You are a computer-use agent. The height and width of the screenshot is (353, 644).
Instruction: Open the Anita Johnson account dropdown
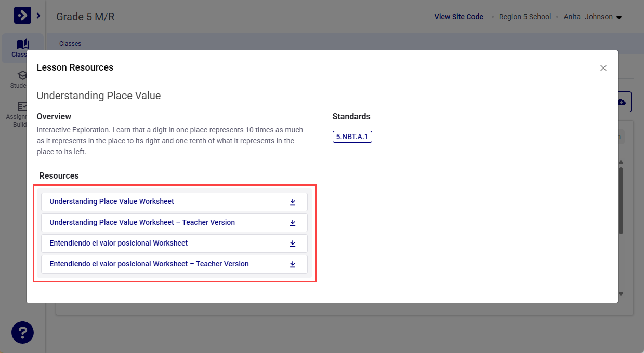point(619,17)
